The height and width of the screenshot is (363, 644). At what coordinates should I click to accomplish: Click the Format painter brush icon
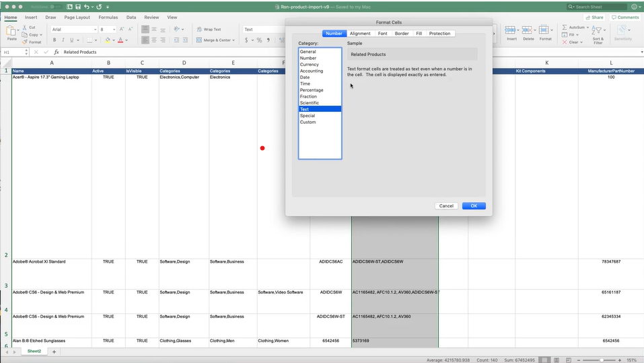click(x=25, y=42)
